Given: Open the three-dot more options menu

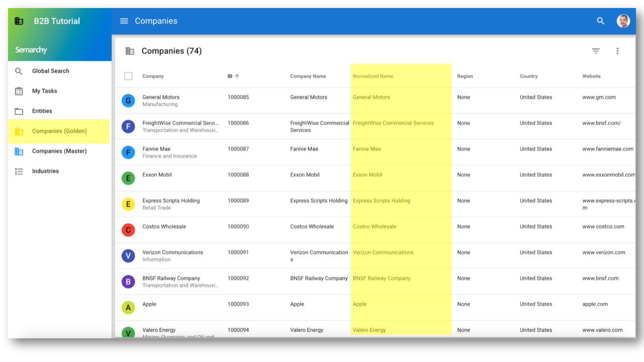Looking at the screenshot, I should tap(617, 51).
